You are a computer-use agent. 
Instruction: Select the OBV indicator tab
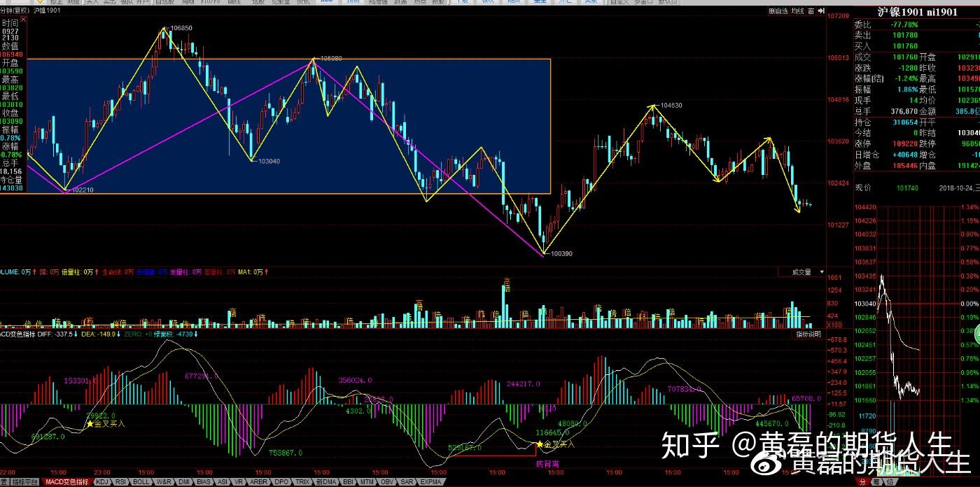click(386, 482)
